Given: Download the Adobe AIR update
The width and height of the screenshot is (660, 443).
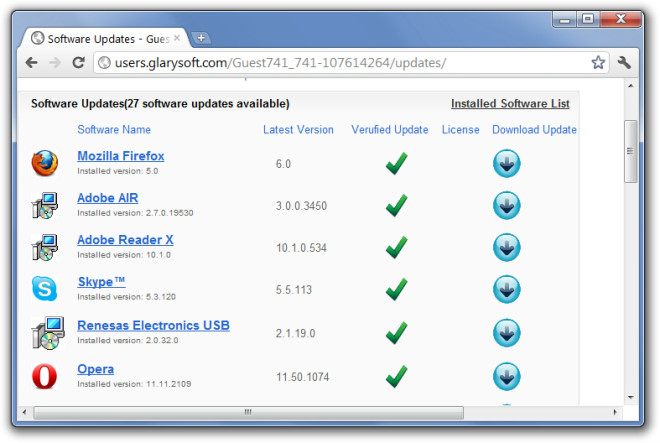Looking at the screenshot, I should pos(507,205).
